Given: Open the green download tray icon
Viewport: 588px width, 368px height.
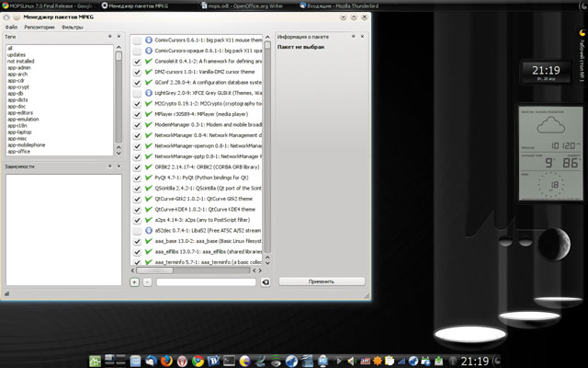Looking at the screenshot, I should [x=438, y=362].
